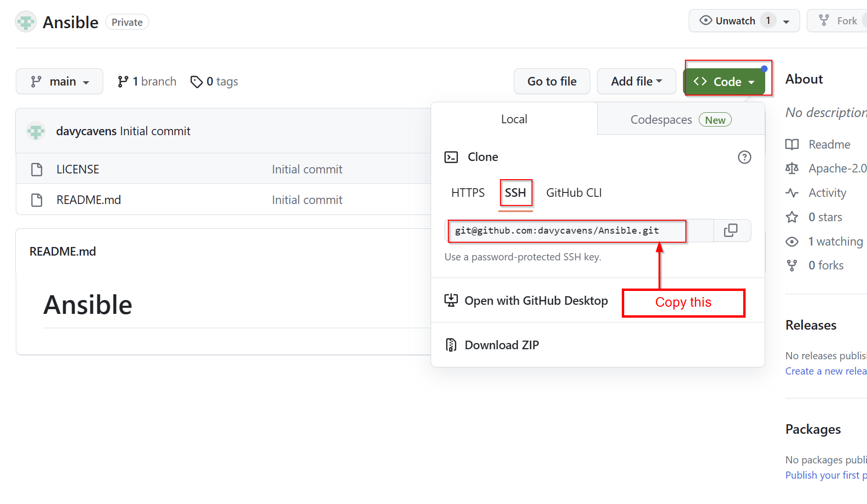Open the LICENSE file
This screenshot has height=504, width=867.
[x=78, y=169]
